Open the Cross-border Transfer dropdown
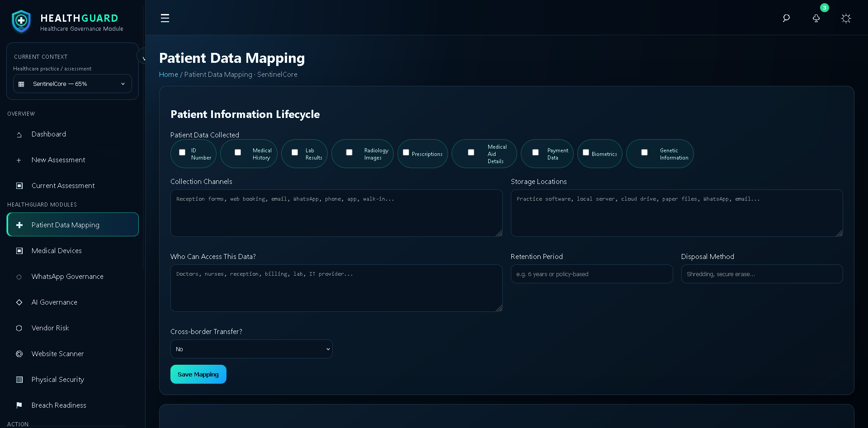This screenshot has width=868, height=428. pos(251,349)
